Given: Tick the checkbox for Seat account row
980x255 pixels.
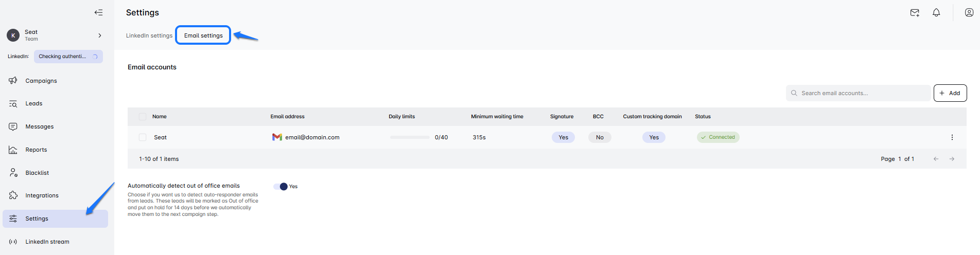Looking at the screenshot, I should pyautogui.click(x=143, y=137).
